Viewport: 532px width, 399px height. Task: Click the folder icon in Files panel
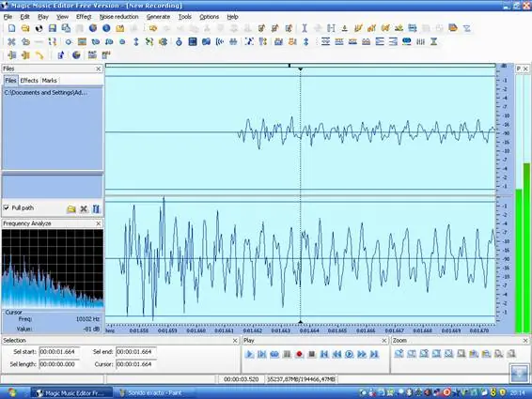coord(71,208)
